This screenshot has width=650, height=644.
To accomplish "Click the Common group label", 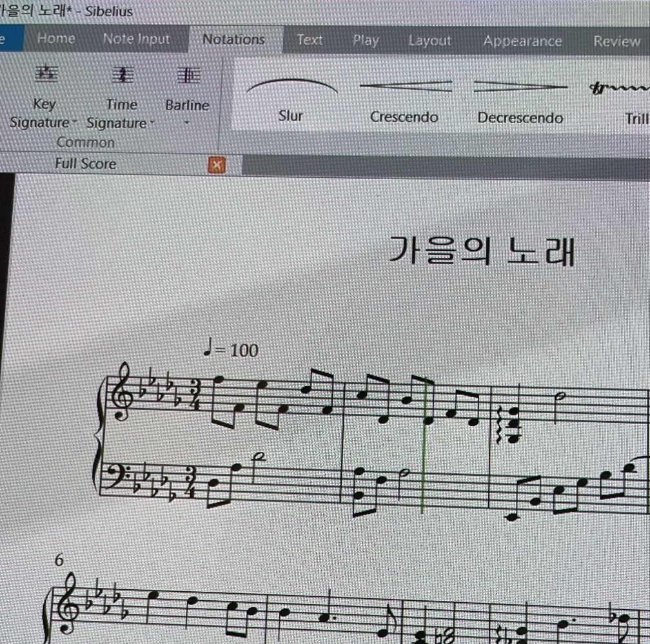I will point(85,142).
